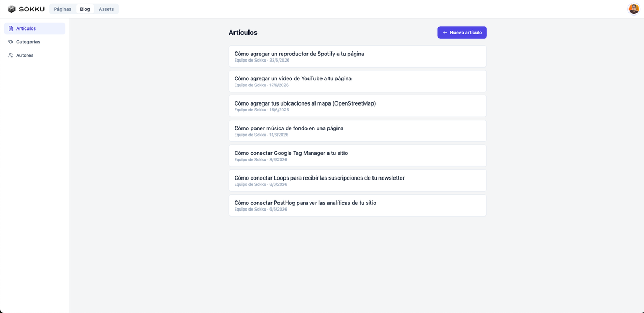Image resolution: width=644 pixels, height=313 pixels.
Task: Click the Sokku cube logo icon
Action: (11, 9)
